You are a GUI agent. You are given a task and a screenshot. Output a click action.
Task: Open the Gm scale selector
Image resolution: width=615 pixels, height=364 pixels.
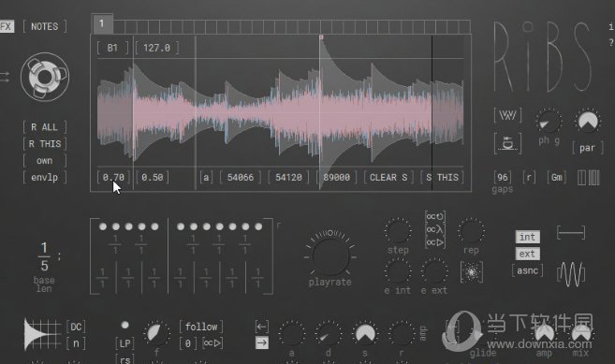point(557,177)
